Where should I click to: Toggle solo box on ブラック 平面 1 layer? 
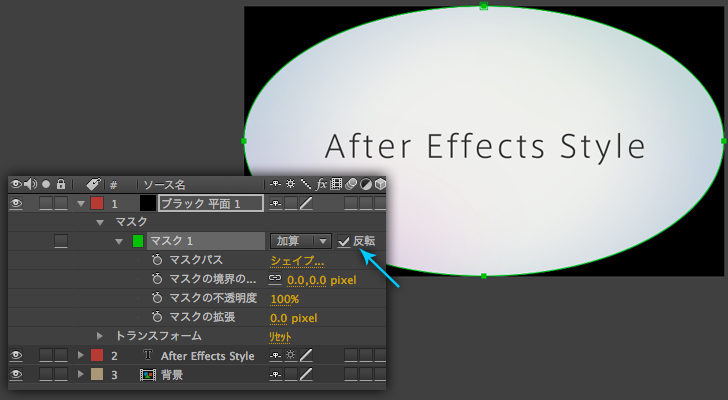point(46,203)
